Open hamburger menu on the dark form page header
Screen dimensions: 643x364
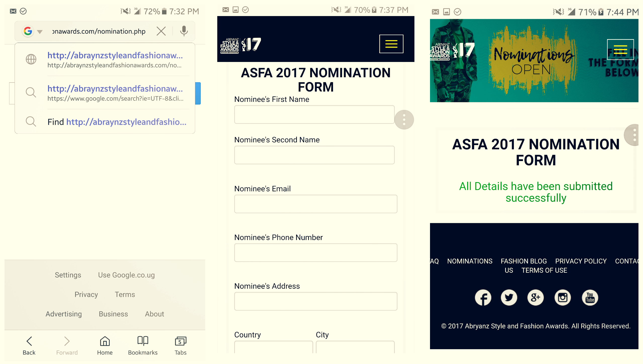click(391, 44)
